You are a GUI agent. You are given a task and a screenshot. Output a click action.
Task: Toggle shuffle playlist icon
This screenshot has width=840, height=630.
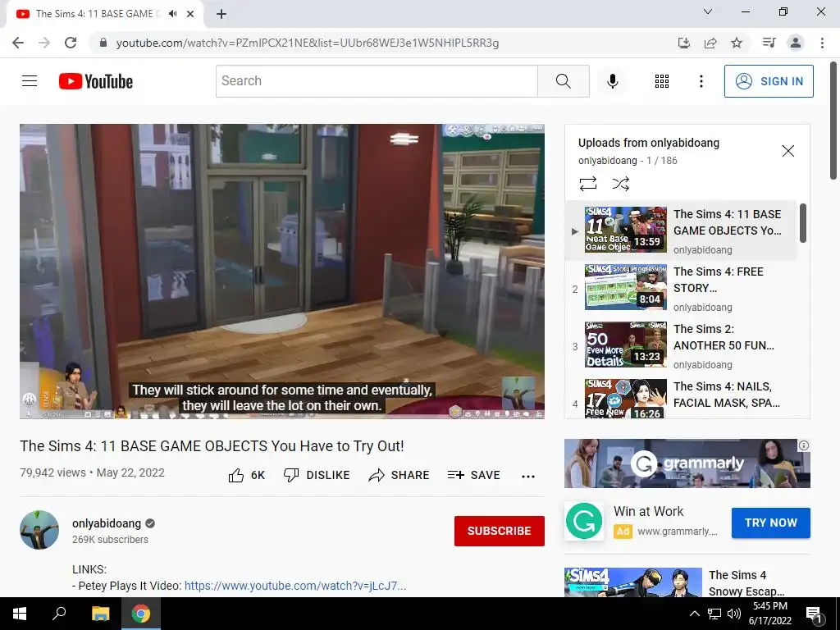tap(620, 184)
